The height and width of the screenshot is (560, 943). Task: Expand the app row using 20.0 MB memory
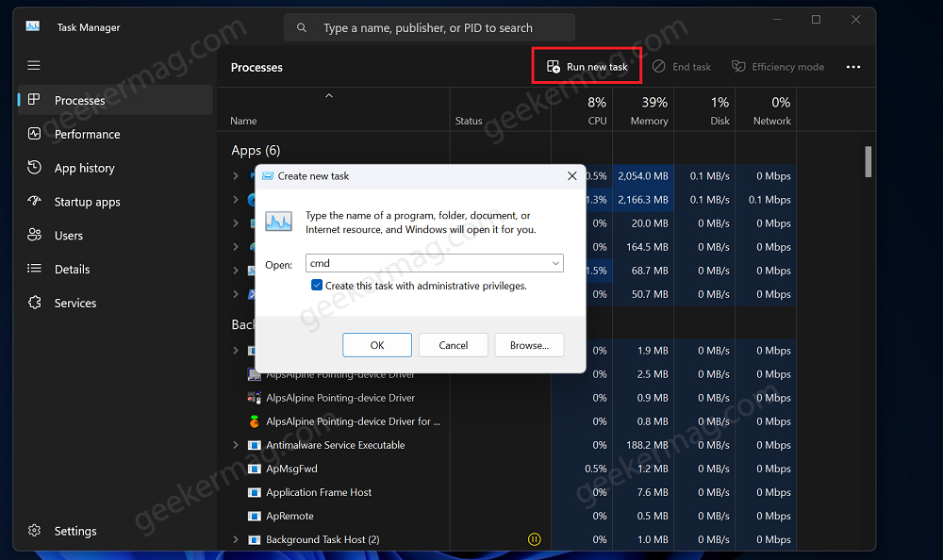click(236, 223)
